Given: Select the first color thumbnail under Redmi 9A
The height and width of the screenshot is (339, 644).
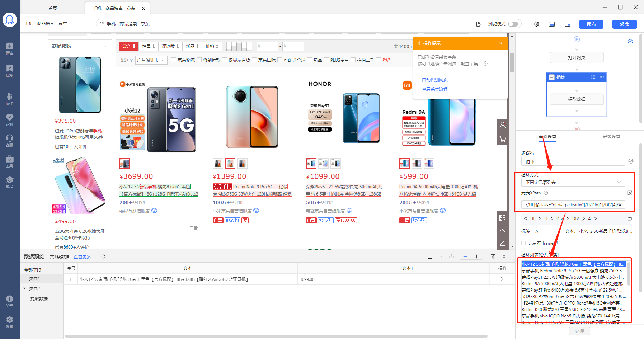Looking at the screenshot, I should (404, 164).
